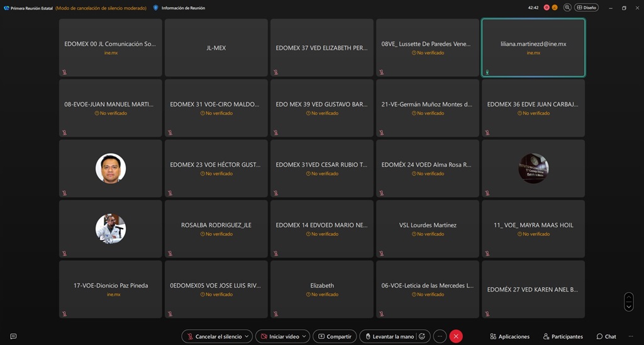Click the round avatar of person at microphone
This screenshot has width=644, height=345.
pyautogui.click(x=111, y=229)
